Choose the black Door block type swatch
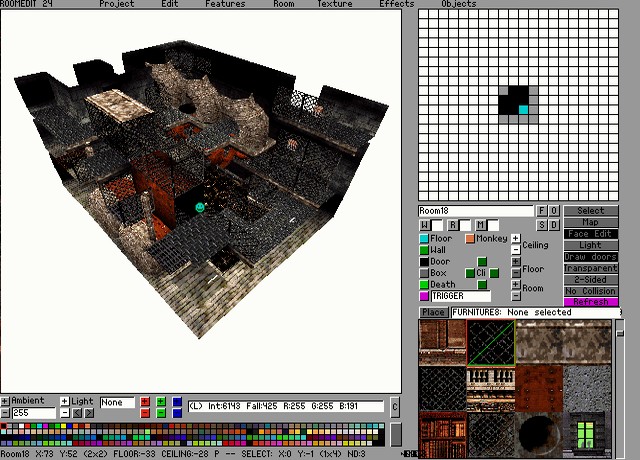This screenshot has height=460, width=640. click(423, 262)
